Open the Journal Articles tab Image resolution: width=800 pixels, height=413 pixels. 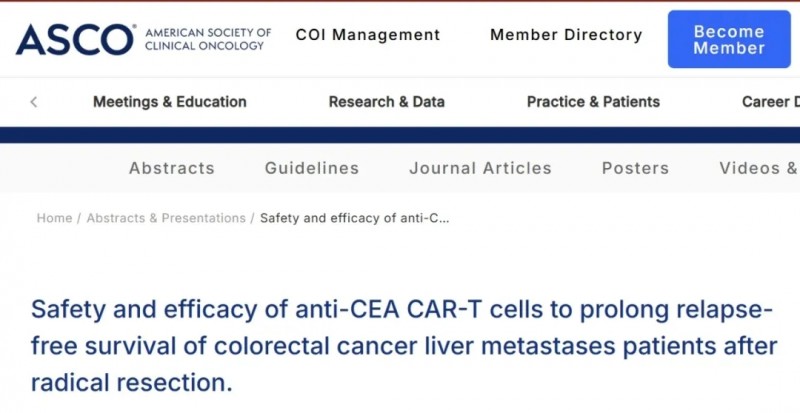click(480, 168)
